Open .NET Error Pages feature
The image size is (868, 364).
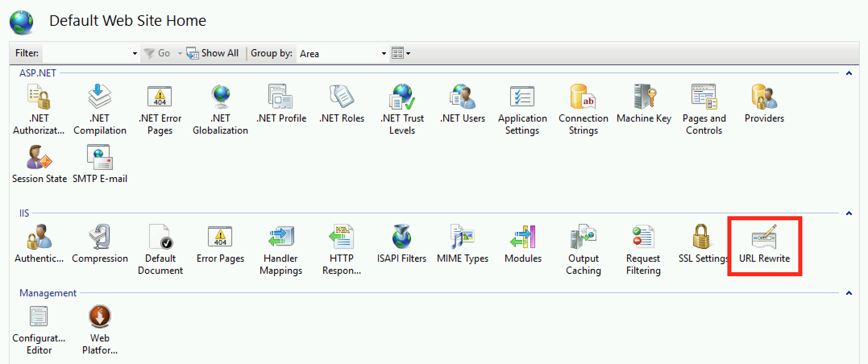(x=160, y=109)
